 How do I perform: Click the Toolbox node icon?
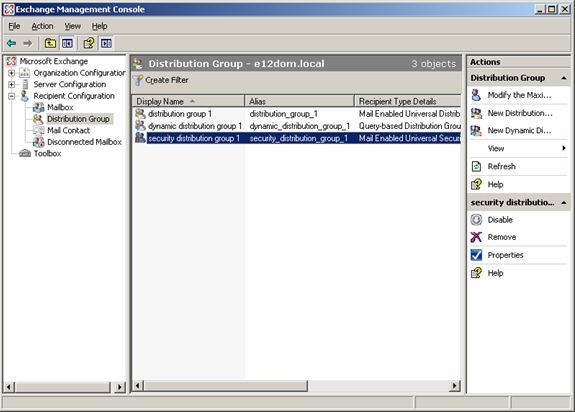click(25, 153)
